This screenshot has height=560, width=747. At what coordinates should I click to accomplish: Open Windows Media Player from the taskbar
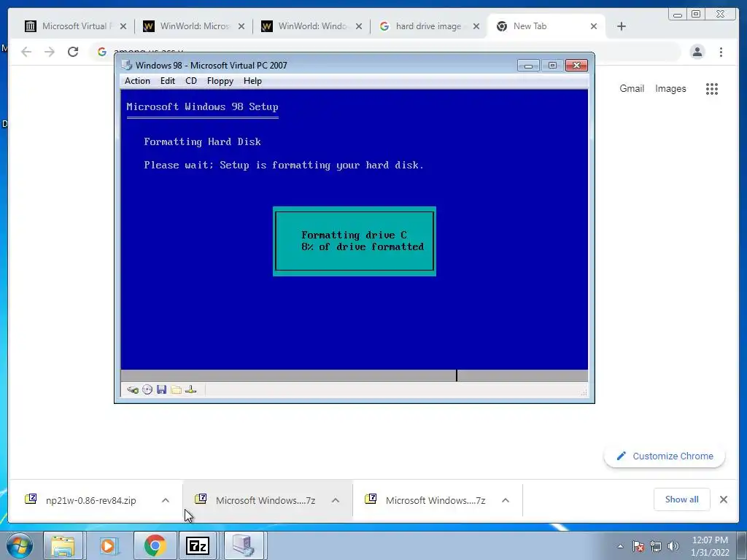(x=109, y=545)
